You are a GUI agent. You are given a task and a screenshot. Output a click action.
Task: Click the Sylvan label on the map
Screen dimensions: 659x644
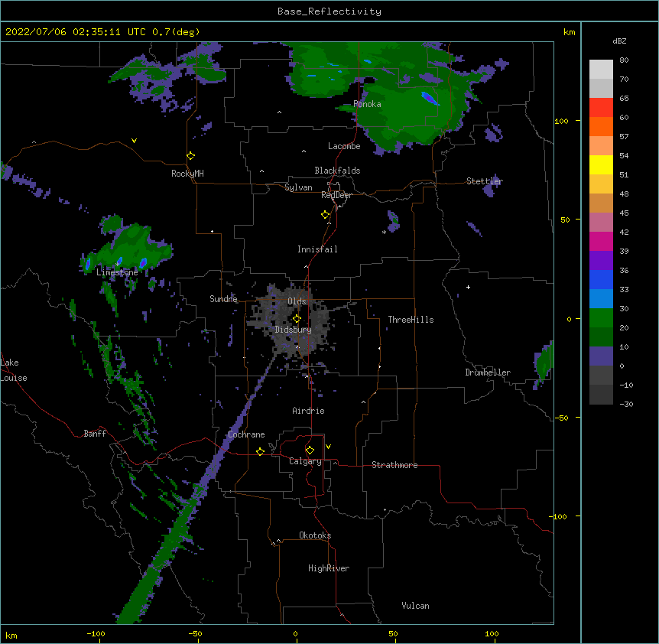click(x=298, y=187)
